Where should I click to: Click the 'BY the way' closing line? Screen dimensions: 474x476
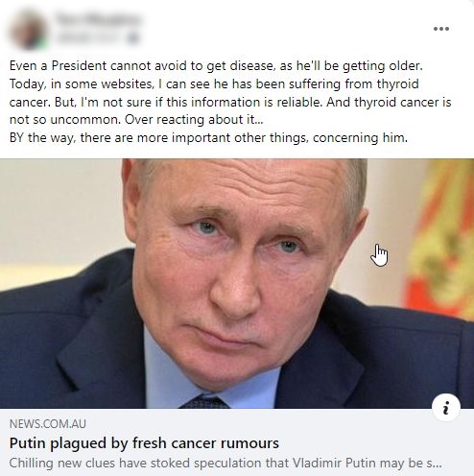(x=208, y=138)
